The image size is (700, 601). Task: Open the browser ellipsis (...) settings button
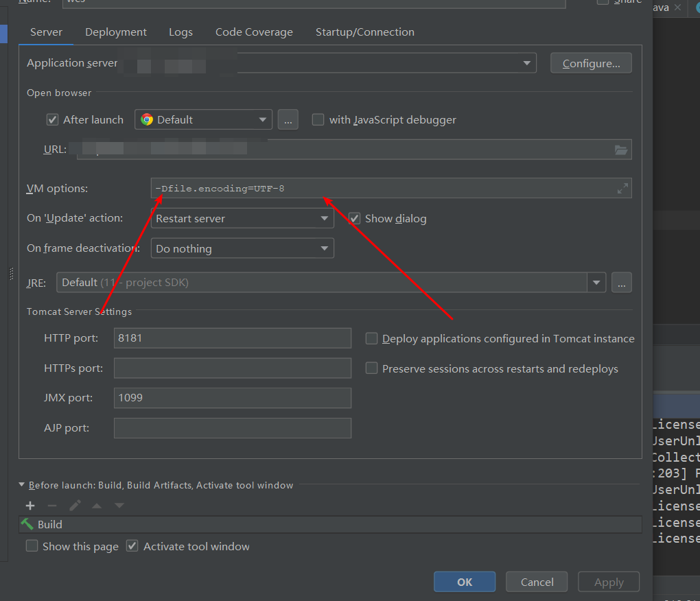tap(288, 119)
